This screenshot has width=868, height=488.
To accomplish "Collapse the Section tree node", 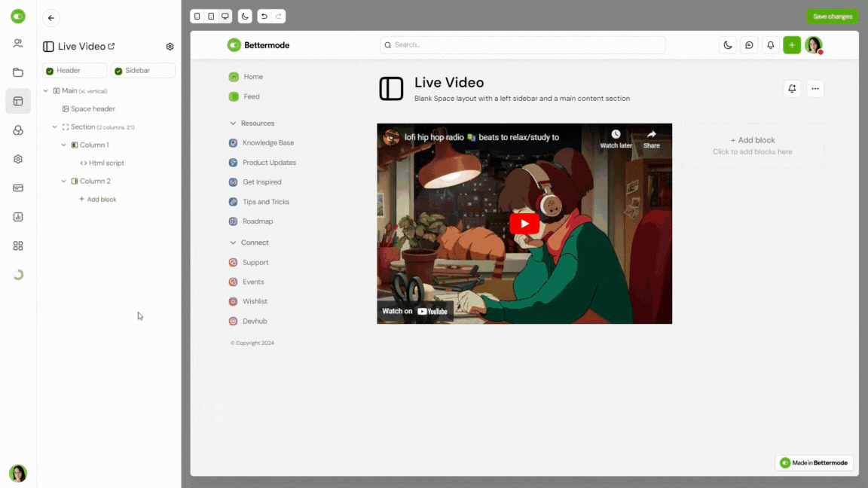I will coord(55,127).
